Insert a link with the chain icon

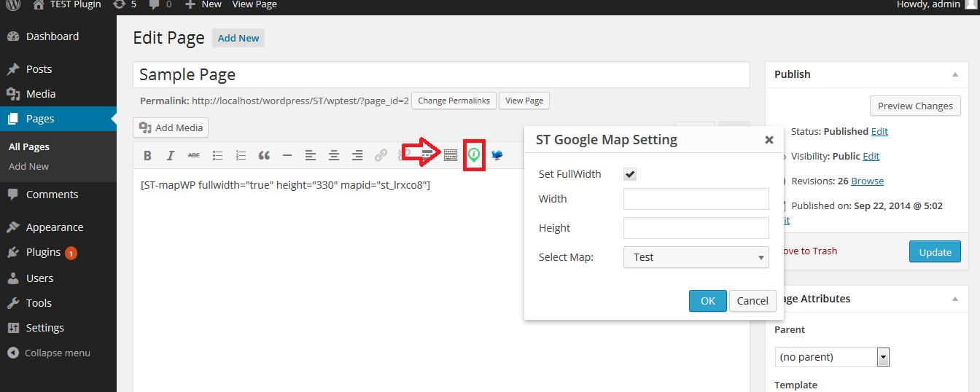coord(381,155)
